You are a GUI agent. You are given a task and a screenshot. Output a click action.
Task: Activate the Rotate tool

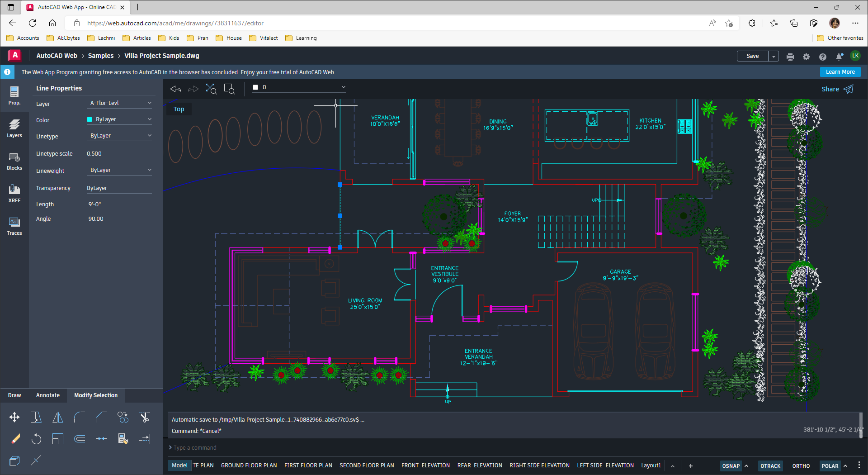[x=36, y=439]
